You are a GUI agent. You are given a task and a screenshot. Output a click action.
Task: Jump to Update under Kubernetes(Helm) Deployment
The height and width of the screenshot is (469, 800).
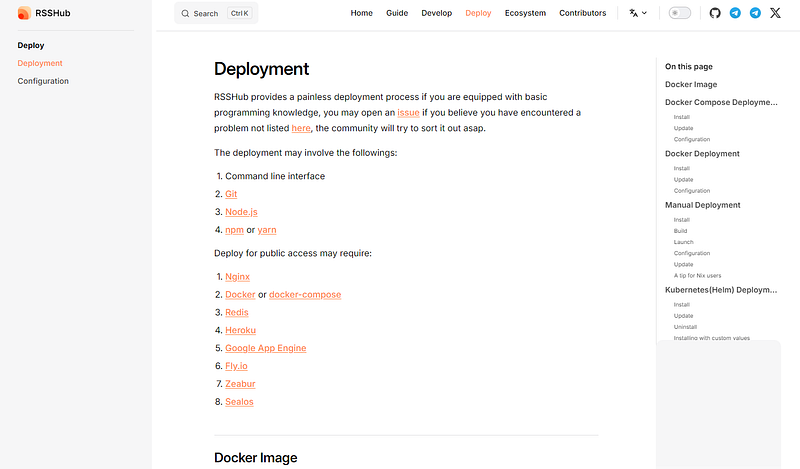(x=683, y=316)
